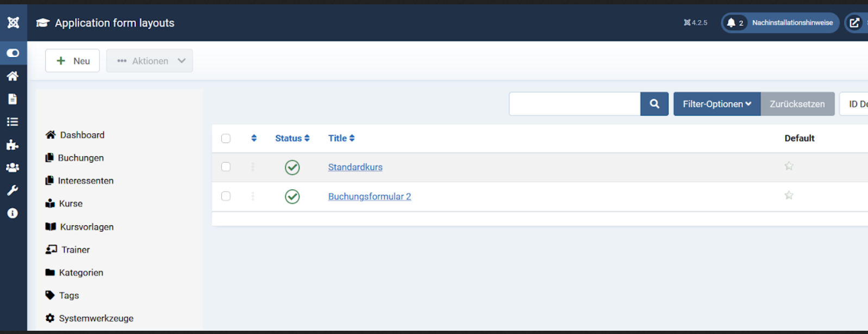868x334 pixels.
Task: Expand the Aktionen dropdown
Action: tap(149, 61)
